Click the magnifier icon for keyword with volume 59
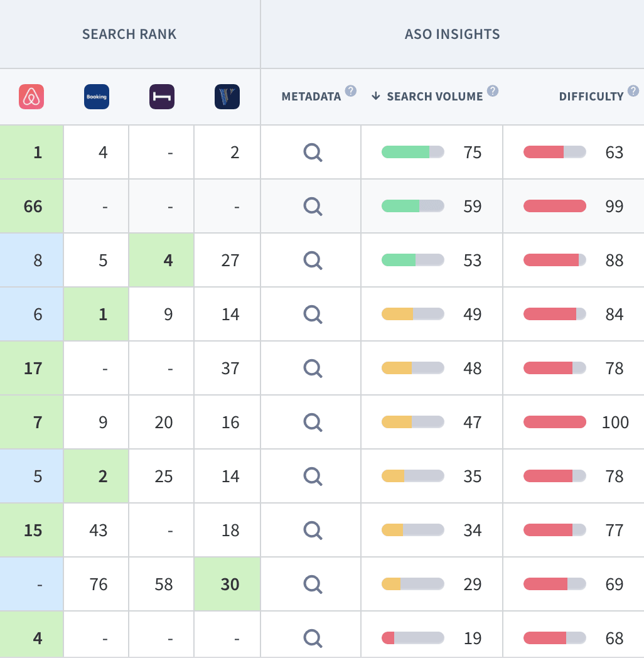Image resolution: width=644 pixels, height=658 pixels. pyautogui.click(x=311, y=206)
